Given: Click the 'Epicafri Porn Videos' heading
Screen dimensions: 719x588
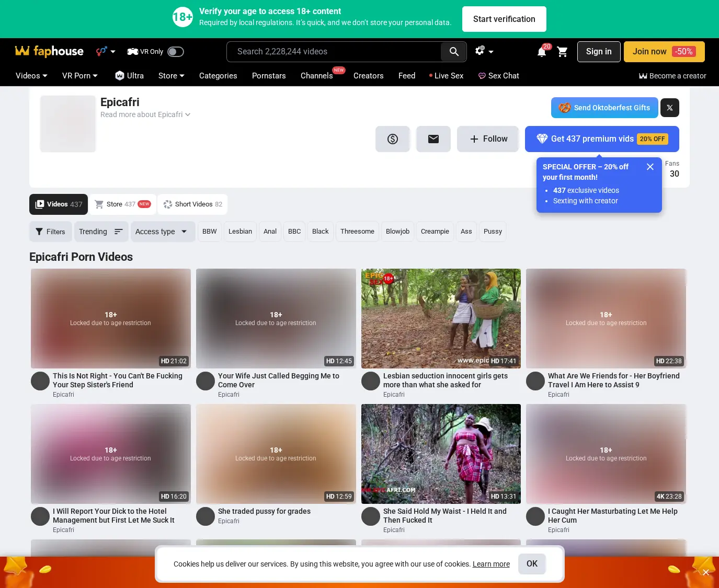Looking at the screenshot, I should click(x=81, y=257).
